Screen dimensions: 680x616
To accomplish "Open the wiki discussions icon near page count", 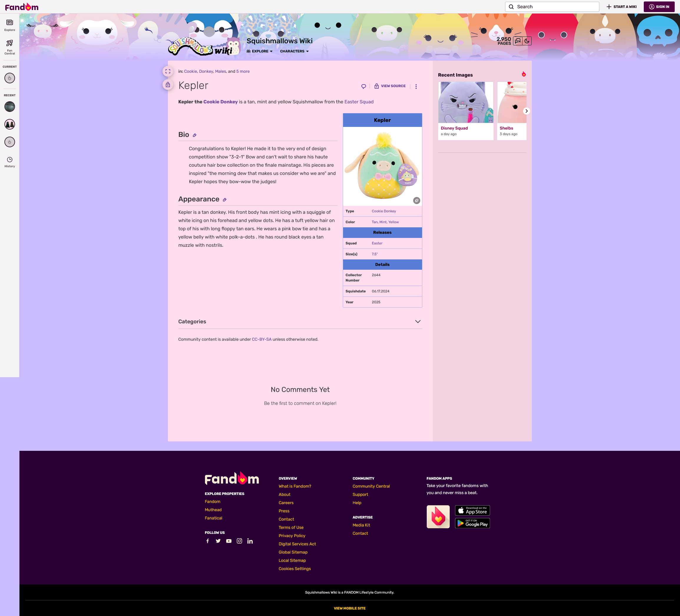I will tap(518, 41).
